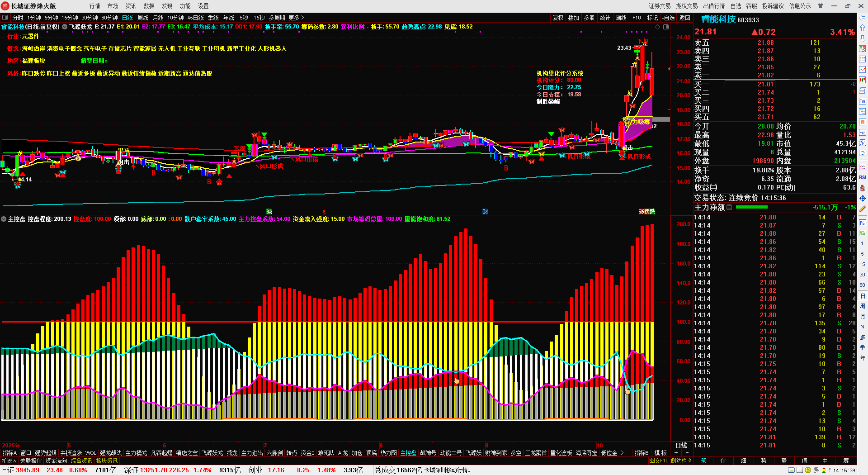Collapse the 侧边栏 sidebar
Viewport: 868px width, 475px height.
[x=681, y=461]
